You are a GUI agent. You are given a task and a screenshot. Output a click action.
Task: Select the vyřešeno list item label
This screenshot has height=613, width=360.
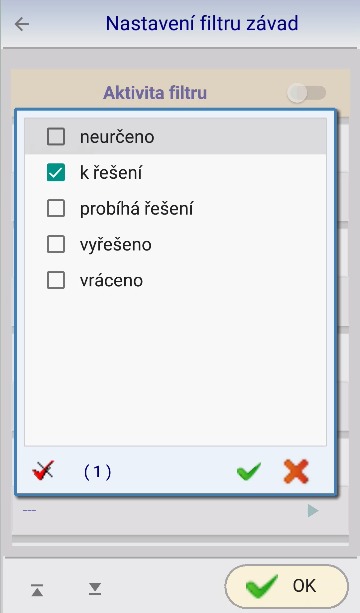(x=116, y=245)
